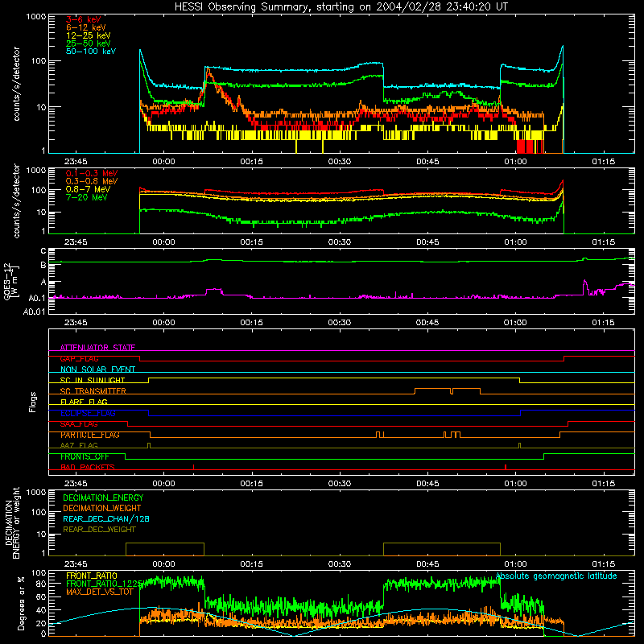Click the DECIMATION ENERGY or weight axis title
Image resolution: width=644 pixels, height=644 pixels.
[x=12, y=523]
